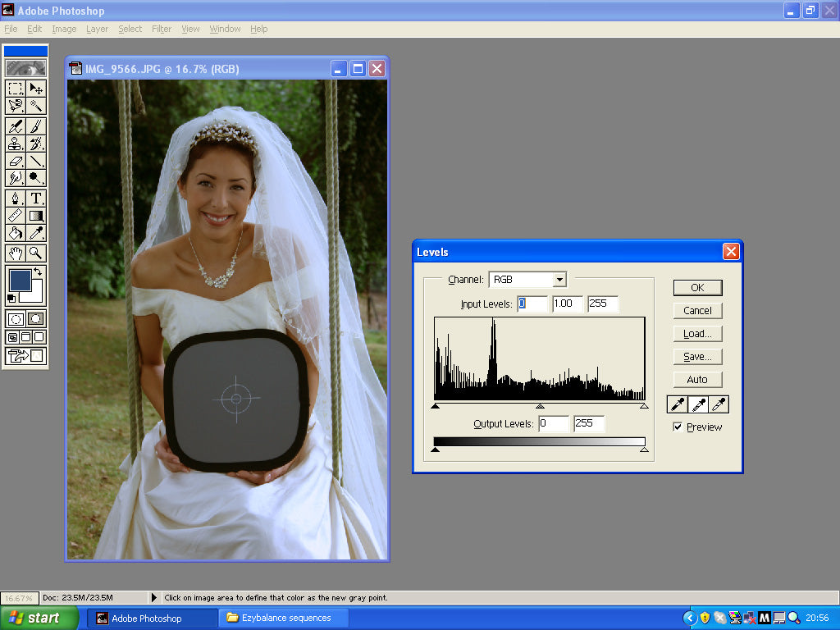
Task: Select the Lasso tool
Action: (x=16, y=106)
